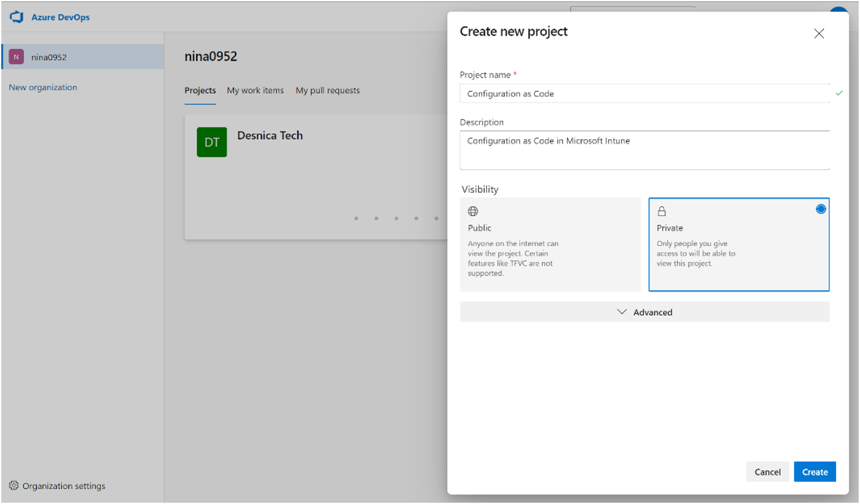Open the My pull requests tab

click(327, 90)
